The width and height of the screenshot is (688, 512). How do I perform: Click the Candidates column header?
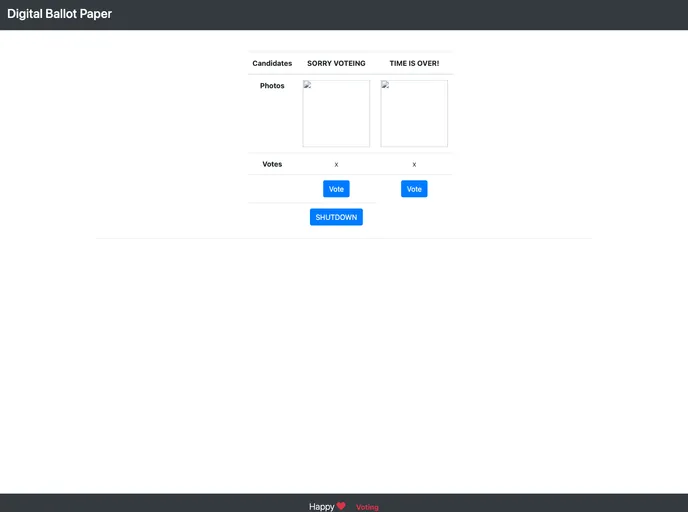(272, 63)
